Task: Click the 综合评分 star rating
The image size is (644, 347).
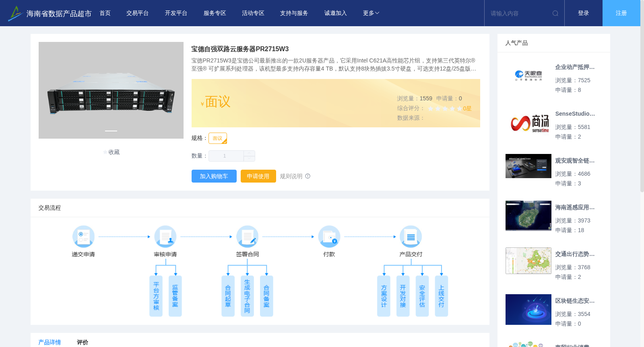Action: 445,108
